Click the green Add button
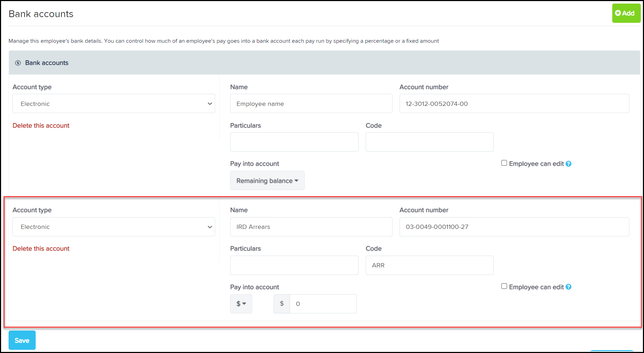644x353 pixels. tap(626, 13)
